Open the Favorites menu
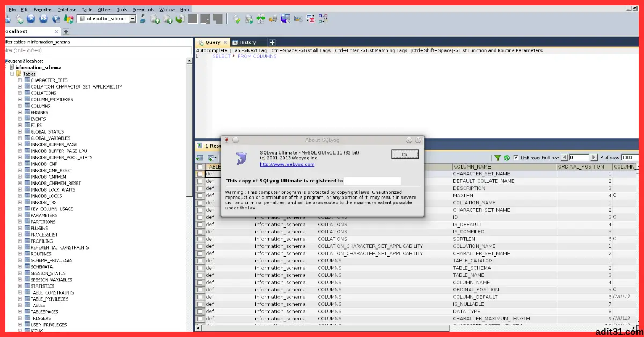The image size is (644, 337). click(x=43, y=10)
